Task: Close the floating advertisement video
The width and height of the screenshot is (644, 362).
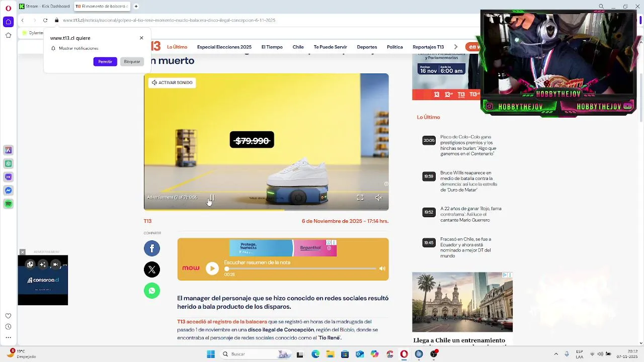Action: [x=22, y=252]
